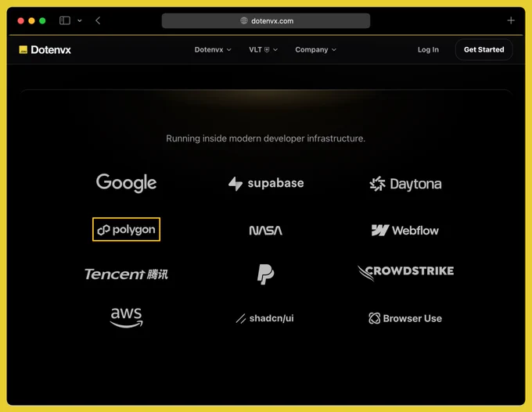532x412 pixels.
Task: Open the Log In link
Action: [428, 50]
